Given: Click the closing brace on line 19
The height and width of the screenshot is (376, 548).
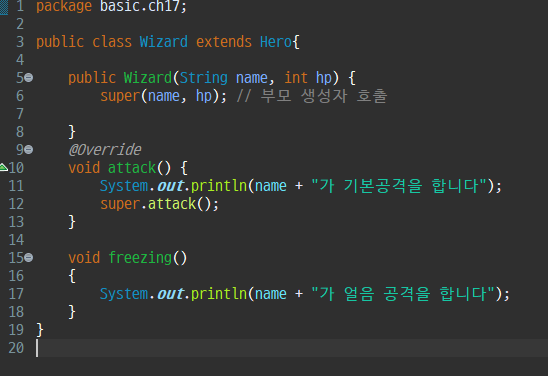Looking at the screenshot, I should [x=40, y=330].
